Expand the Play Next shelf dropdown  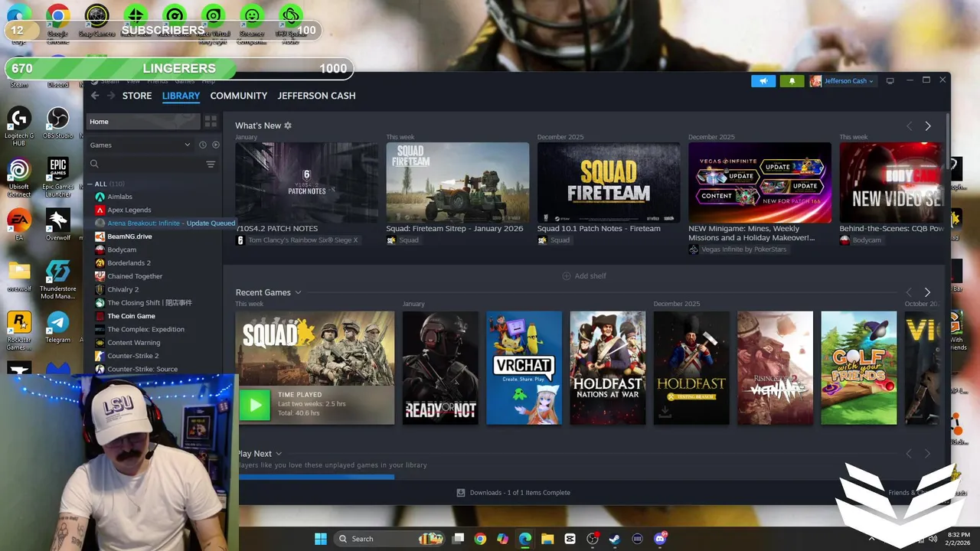click(x=279, y=454)
